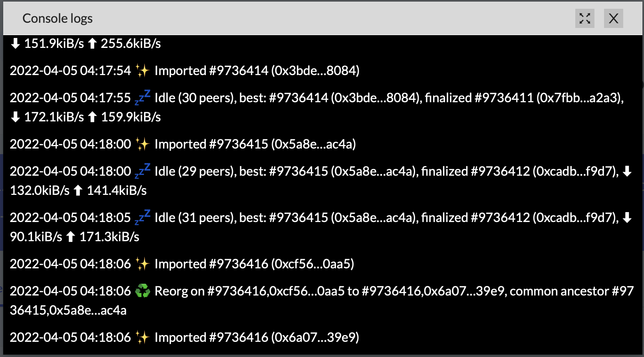Click the sparkle icon beside Imported 0xcf56…0aa5
This screenshot has width=644, height=357.
tap(142, 264)
